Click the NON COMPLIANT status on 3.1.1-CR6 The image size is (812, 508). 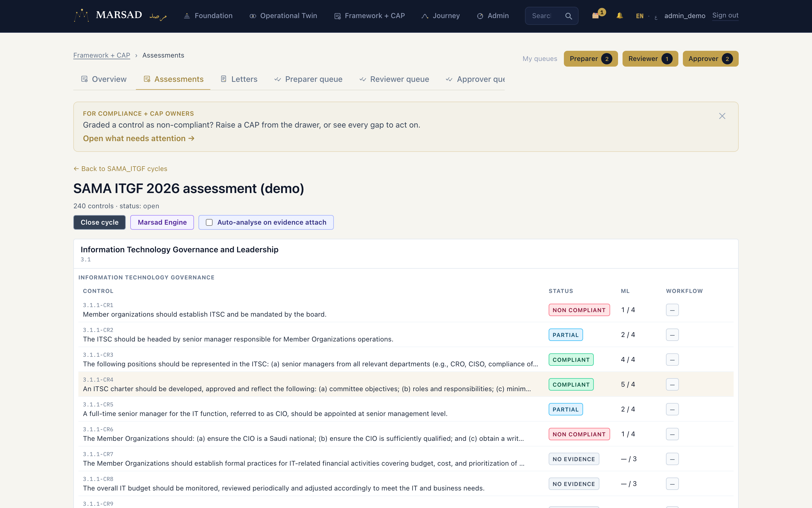pyautogui.click(x=579, y=434)
